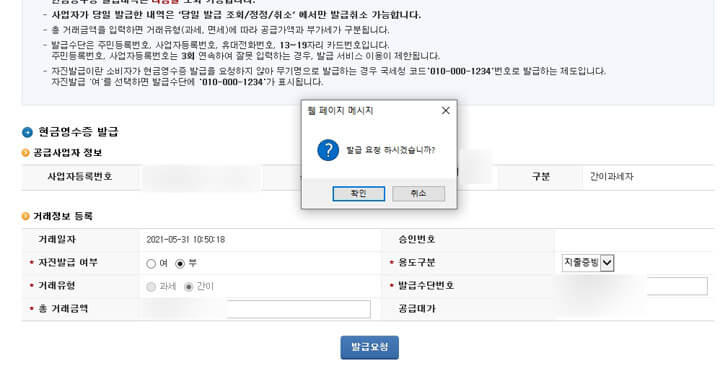The image size is (720, 392).
Task: Select 여 for 자진발급 여부
Action: click(x=151, y=264)
